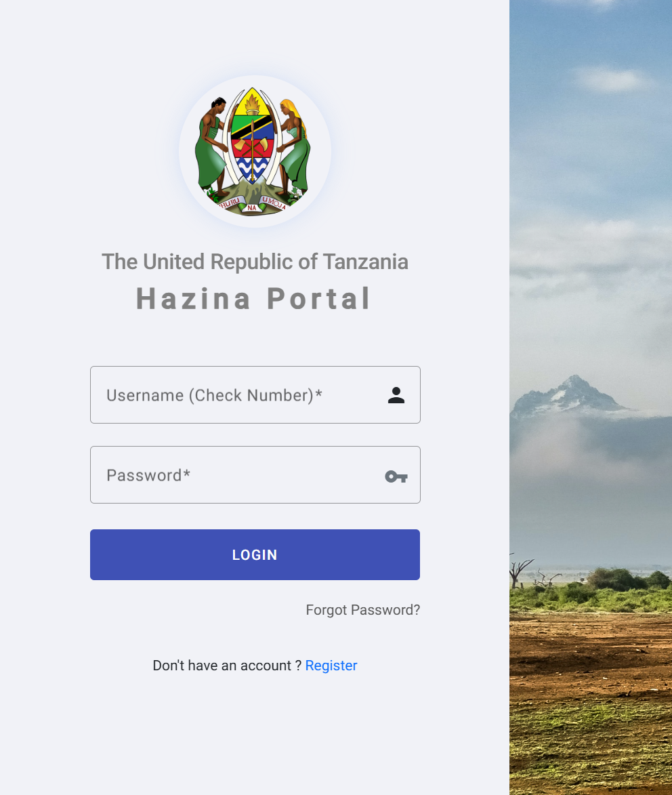Click the Username (Check Number)* placeholder label
This screenshot has height=795, width=672.
pos(214,395)
